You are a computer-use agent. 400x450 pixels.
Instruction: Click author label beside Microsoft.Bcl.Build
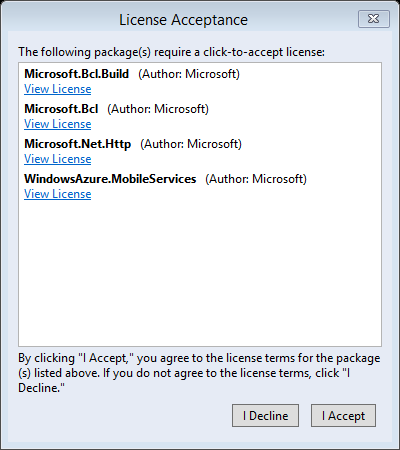pyautogui.click(x=189, y=74)
